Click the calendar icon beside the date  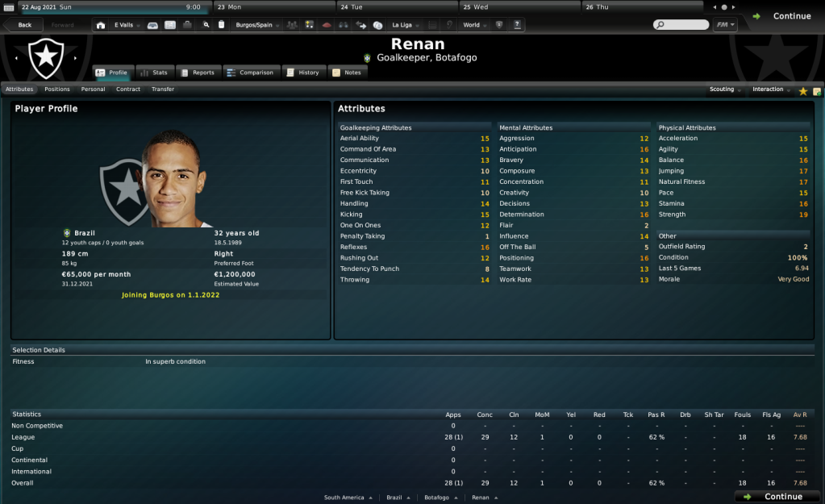click(9, 7)
